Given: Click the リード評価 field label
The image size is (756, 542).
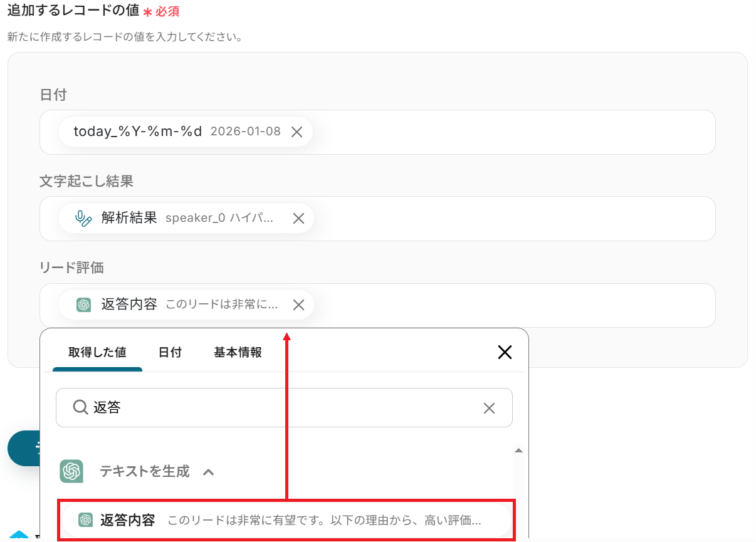Looking at the screenshot, I should point(71,268).
